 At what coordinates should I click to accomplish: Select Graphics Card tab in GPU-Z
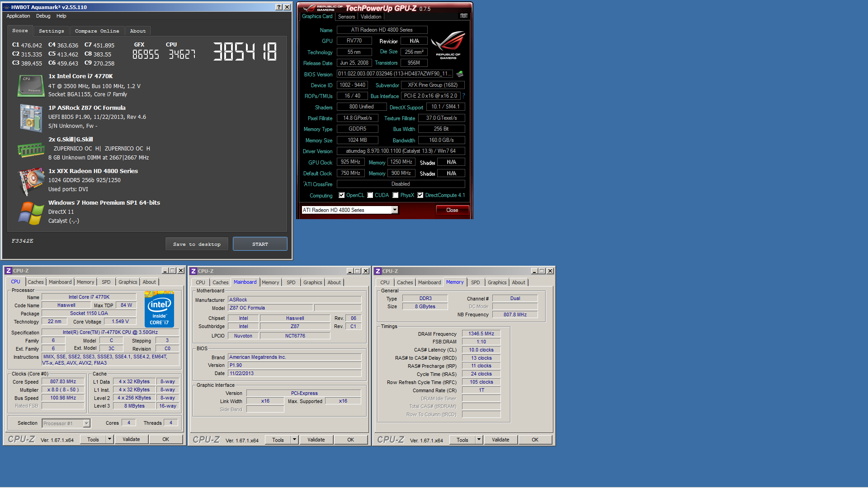pyautogui.click(x=317, y=16)
